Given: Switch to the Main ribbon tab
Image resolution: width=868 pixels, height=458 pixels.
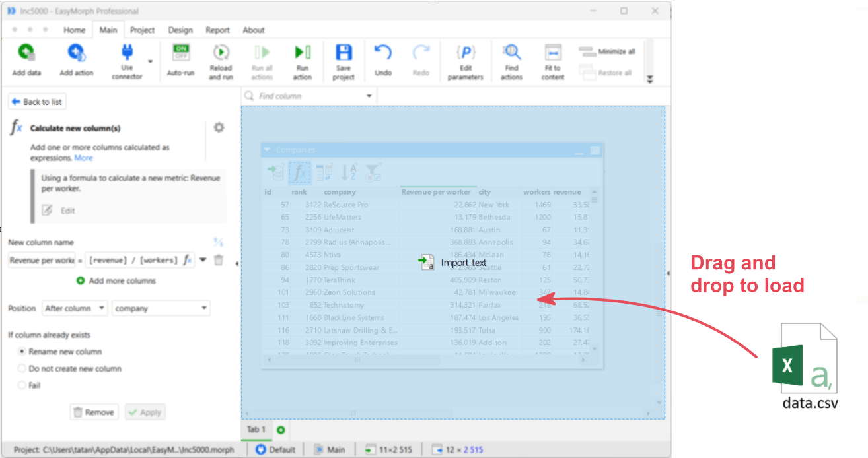Looking at the screenshot, I should coord(108,30).
